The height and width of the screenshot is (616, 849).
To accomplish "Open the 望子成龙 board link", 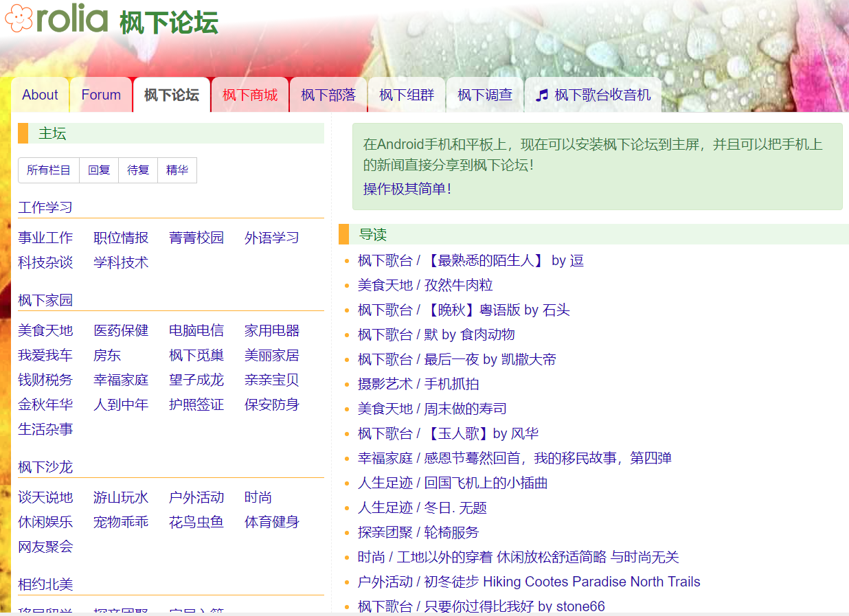I will (196, 380).
